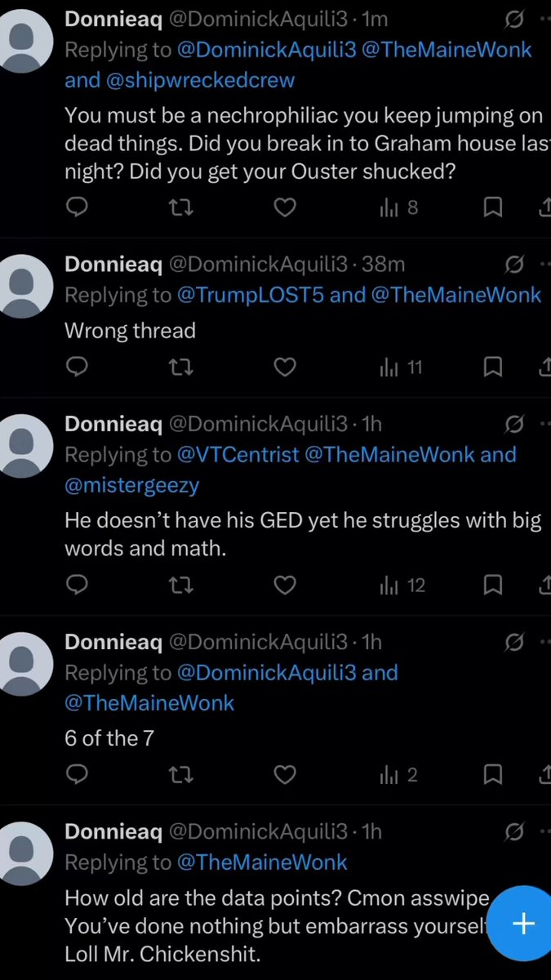Tap the Grok icon on the first tweet

click(514, 18)
